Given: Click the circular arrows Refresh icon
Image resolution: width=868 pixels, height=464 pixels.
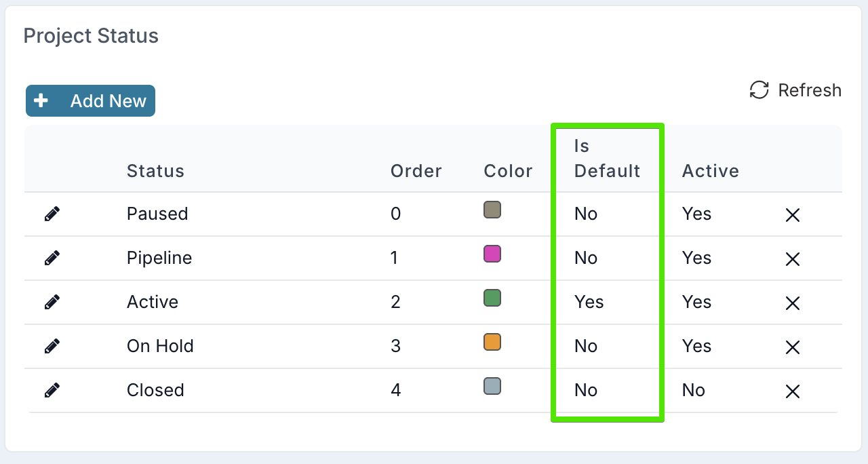Looking at the screenshot, I should (759, 90).
